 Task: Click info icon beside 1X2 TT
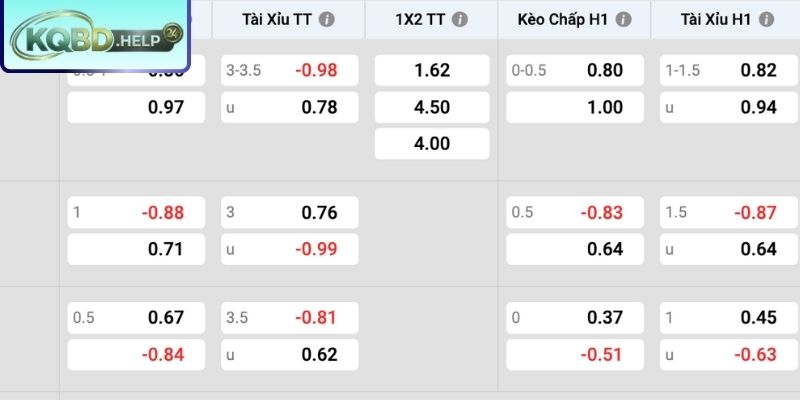tap(460, 19)
